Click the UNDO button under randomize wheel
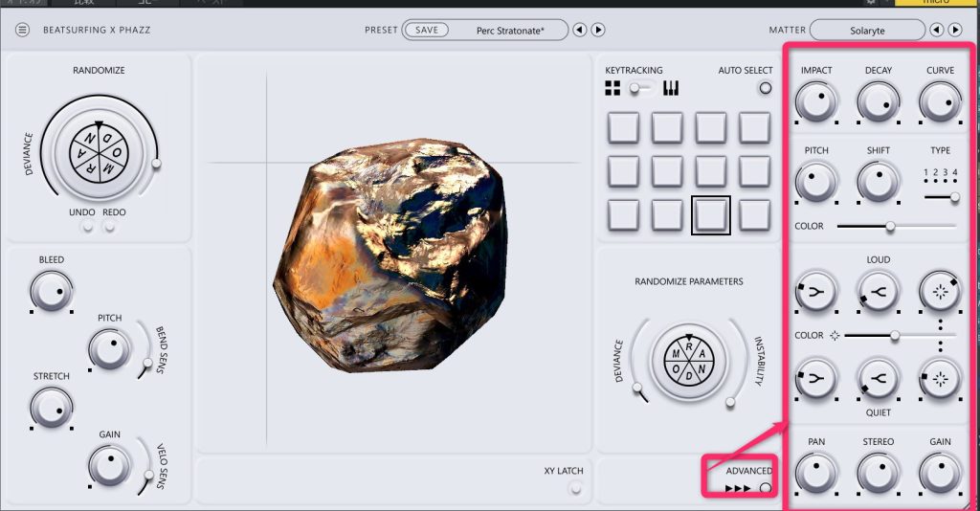980x511 pixels. pyautogui.click(x=88, y=227)
